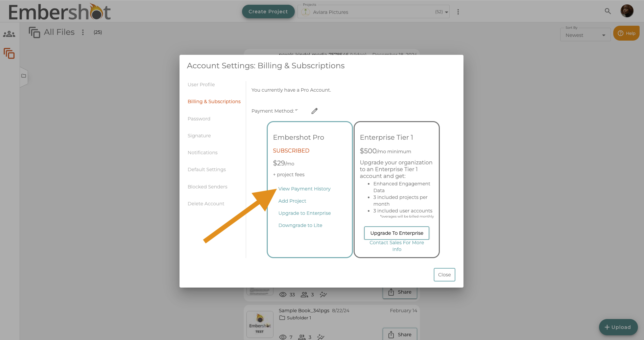Open the Password settings tab
This screenshot has height=340, width=644.
tap(199, 119)
